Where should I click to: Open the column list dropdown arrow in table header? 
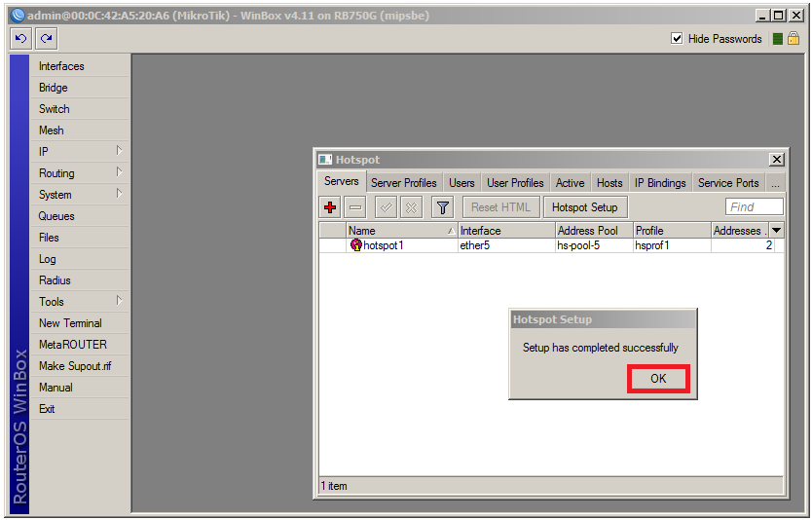pyautogui.click(x=776, y=231)
